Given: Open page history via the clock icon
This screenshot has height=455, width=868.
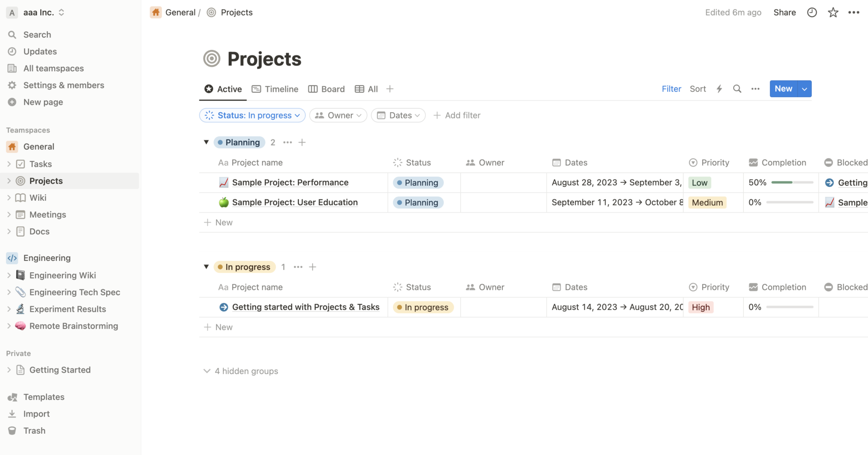Looking at the screenshot, I should pos(811,12).
